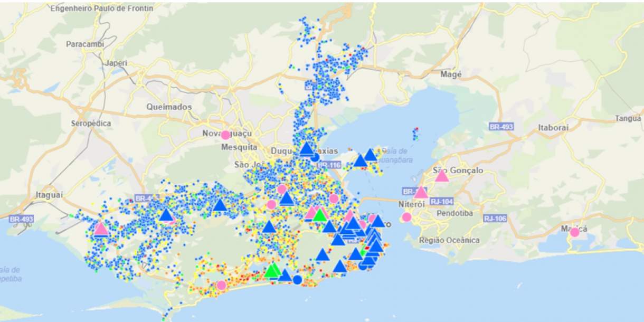
Task: Click the RJ-104 road shield
Action: (x=441, y=201)
